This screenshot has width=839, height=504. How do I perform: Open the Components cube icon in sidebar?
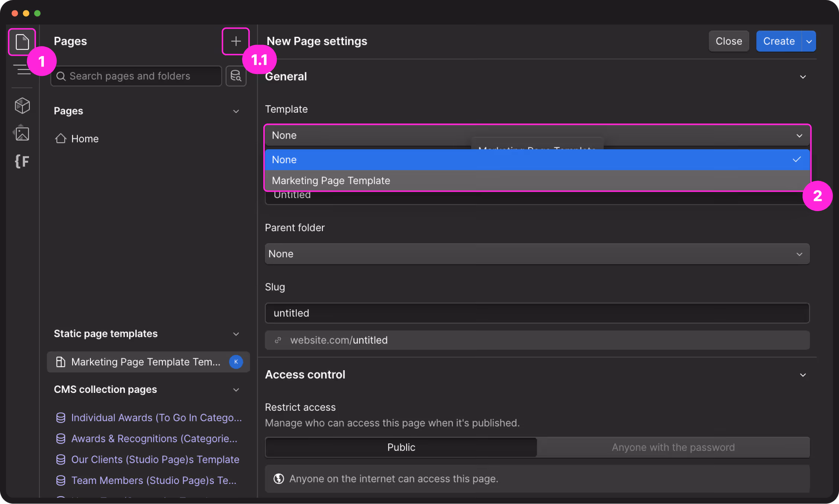coord(22,106)
